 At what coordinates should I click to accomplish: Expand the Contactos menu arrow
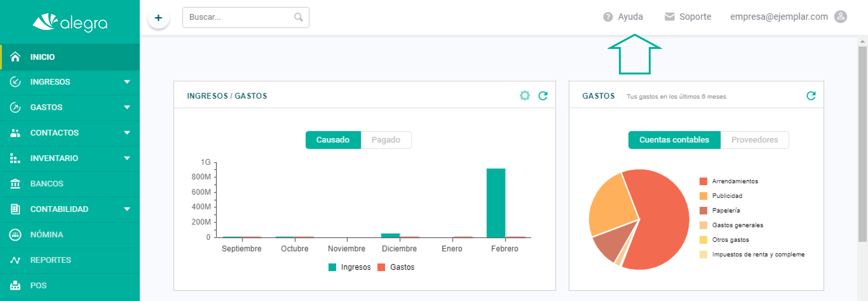point(127,133)
